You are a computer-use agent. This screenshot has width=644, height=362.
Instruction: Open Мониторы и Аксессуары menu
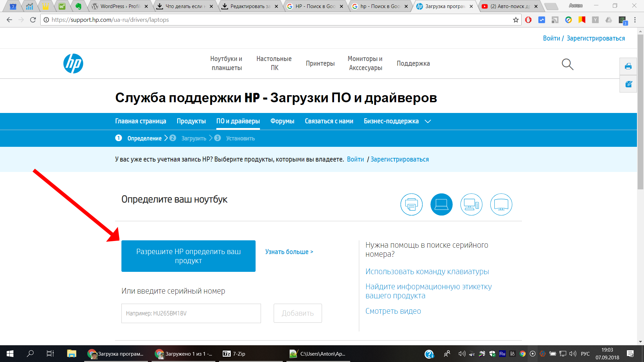click(365, 63)
